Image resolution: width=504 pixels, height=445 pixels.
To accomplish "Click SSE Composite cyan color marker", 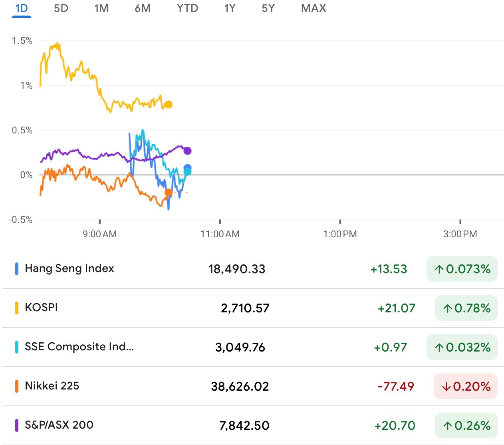I will [17, 347].
